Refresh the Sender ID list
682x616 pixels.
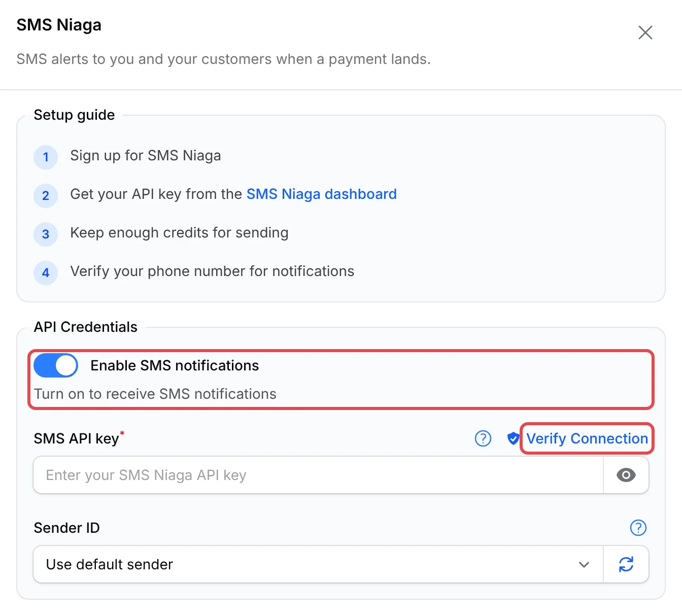point(626,564)
